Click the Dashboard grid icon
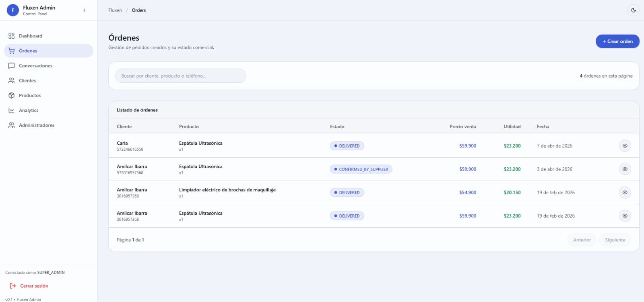This screenshot has height=302, width=644. 12,36
